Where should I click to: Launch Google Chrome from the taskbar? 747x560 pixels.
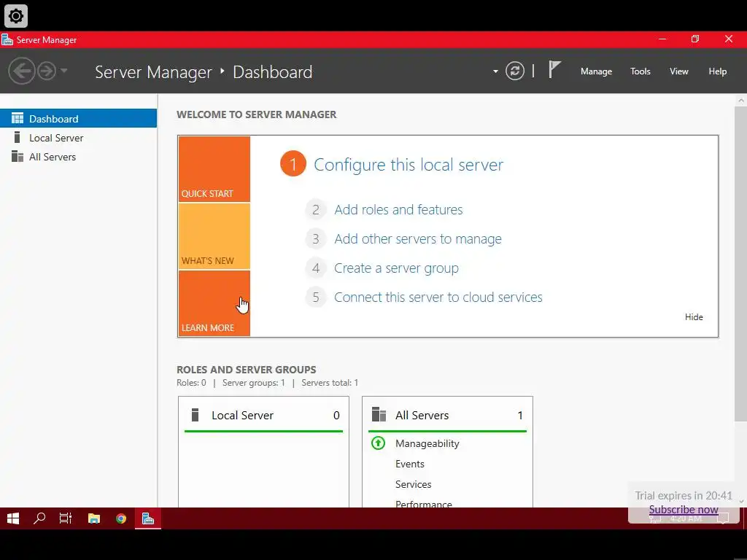(x=121, y=518)
